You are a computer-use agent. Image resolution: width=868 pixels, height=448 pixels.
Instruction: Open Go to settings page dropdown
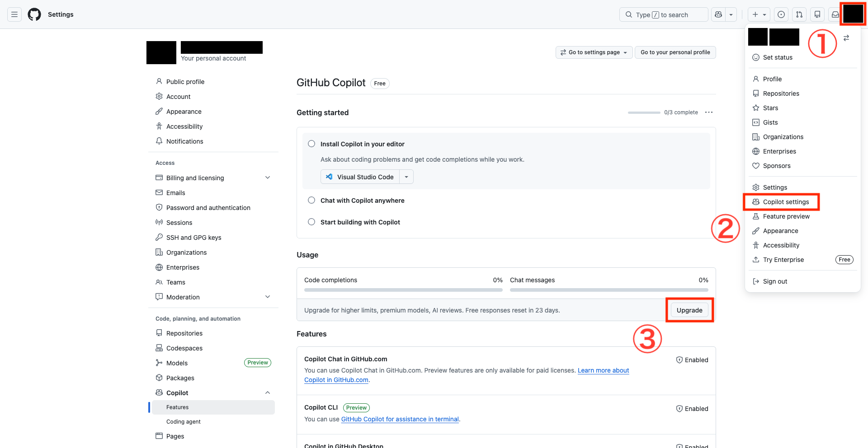(x=594, y=52)
